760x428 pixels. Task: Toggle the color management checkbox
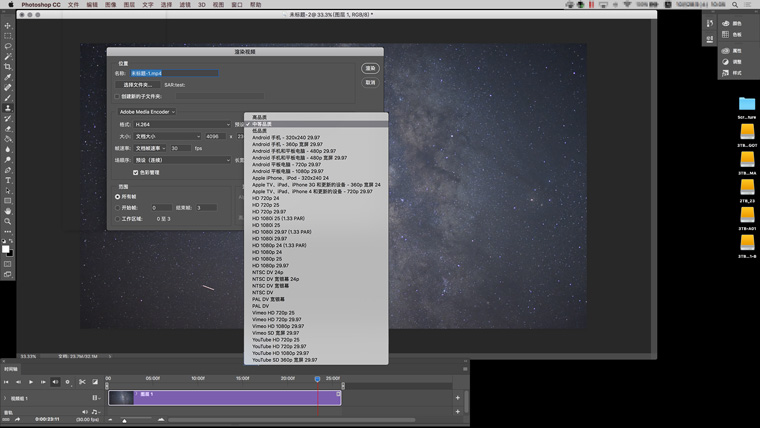tap(136, 173)
